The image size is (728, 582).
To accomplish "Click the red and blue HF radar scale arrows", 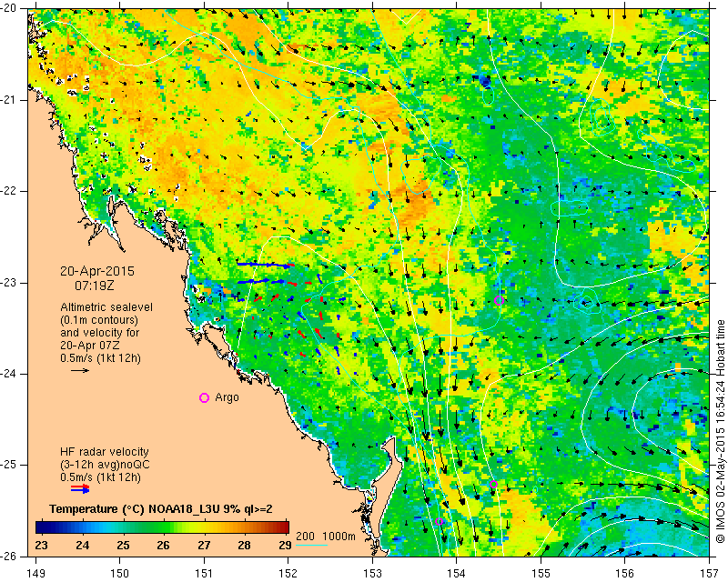I will [80, 488].
